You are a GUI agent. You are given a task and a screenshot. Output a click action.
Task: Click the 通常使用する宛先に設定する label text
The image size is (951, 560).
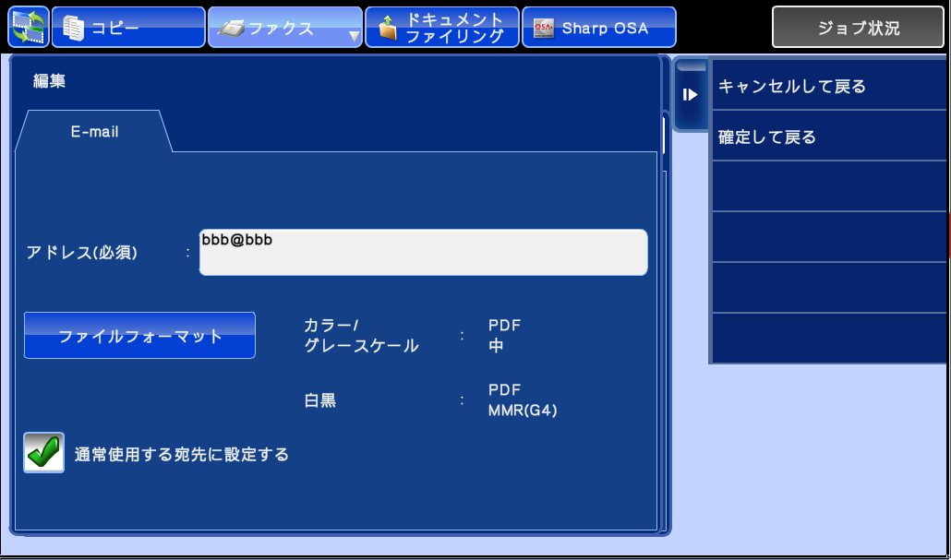click(x=182, y=455)
